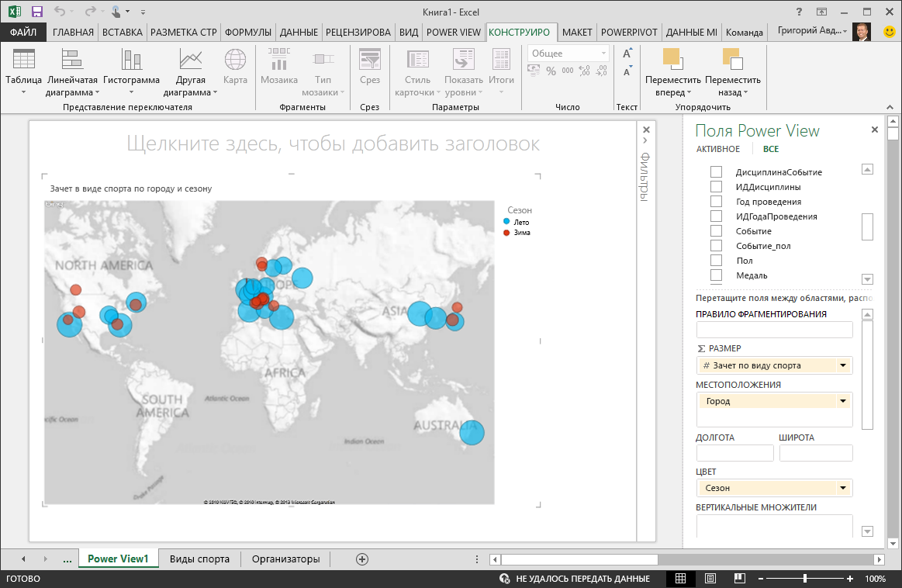This screenshot has height=588, width=902.
Task: Choose Линейчатая диаграмма chart icon
Action: tap(72, 59)
